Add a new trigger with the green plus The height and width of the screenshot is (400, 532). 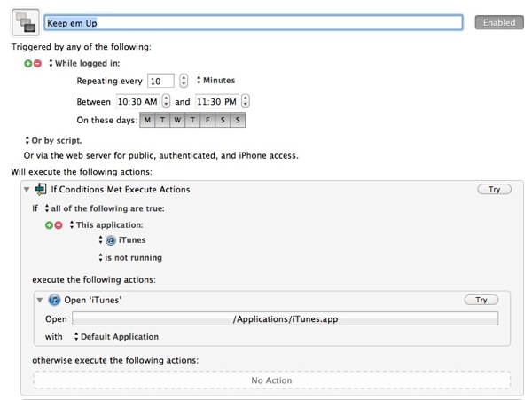click(x=27, y=64)
